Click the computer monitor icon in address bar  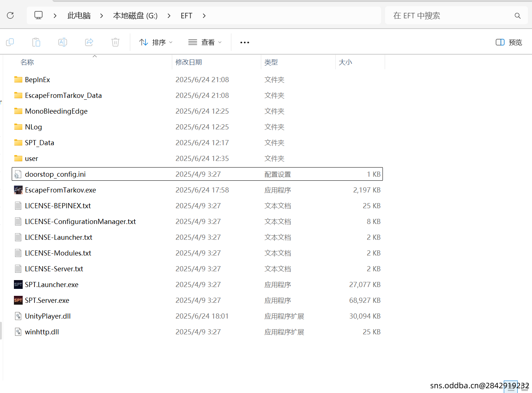pos(38,15)
